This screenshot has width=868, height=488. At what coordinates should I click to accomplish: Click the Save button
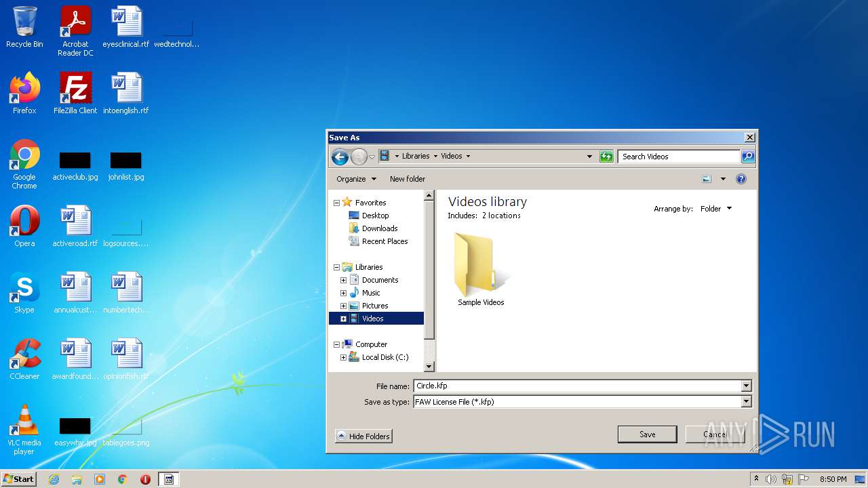click(647, 434)
